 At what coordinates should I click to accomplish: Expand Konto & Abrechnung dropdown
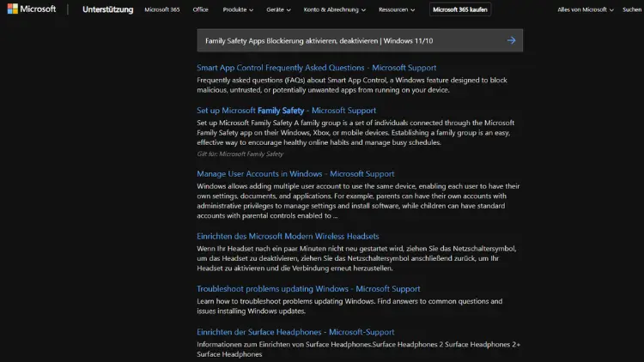pyautogui.click(x=334, y=9)
